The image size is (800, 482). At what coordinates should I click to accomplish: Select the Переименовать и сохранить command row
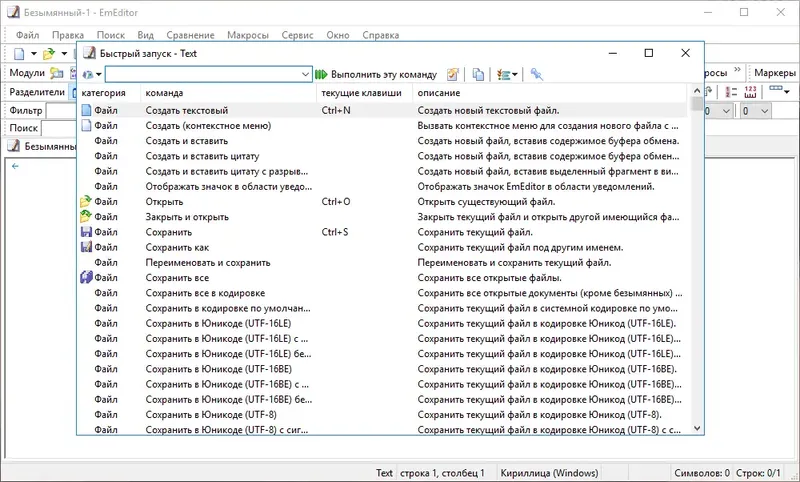(x=382, y=263)
